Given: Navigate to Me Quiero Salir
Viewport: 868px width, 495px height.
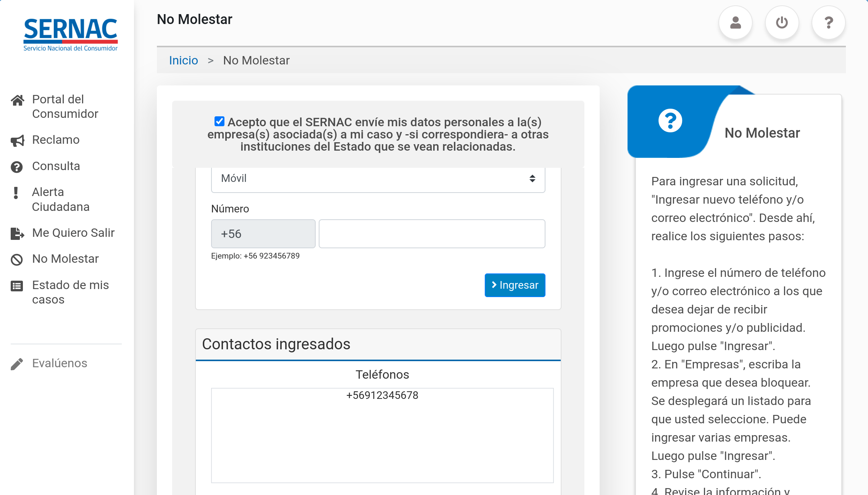Looking at the screenshot, I should tap(73, 233).
